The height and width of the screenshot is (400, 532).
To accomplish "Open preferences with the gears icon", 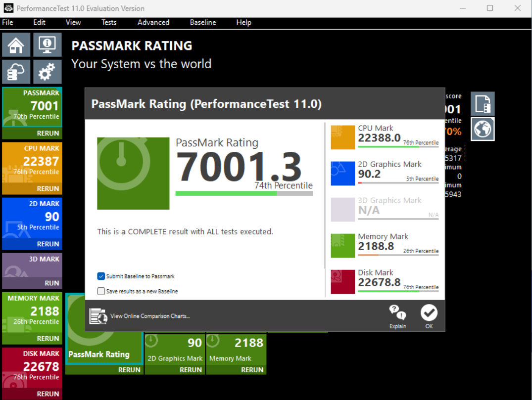I will pos(47,71).
